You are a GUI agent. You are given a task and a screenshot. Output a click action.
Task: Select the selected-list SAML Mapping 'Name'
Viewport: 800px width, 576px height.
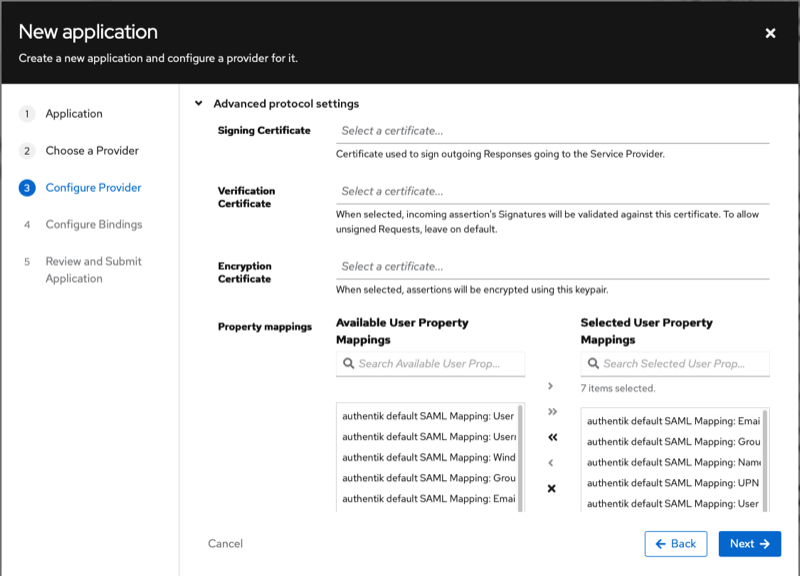click(672, 463)
